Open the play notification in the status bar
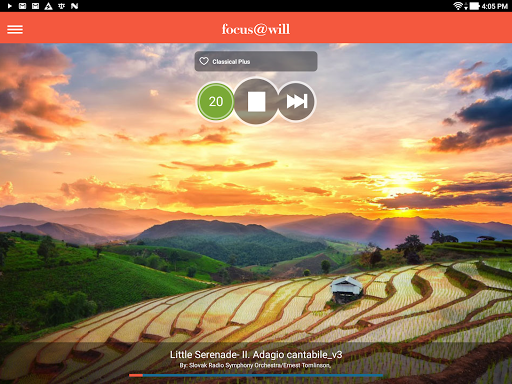This screenshot has width=512, height=384. (x=9, y=6)
